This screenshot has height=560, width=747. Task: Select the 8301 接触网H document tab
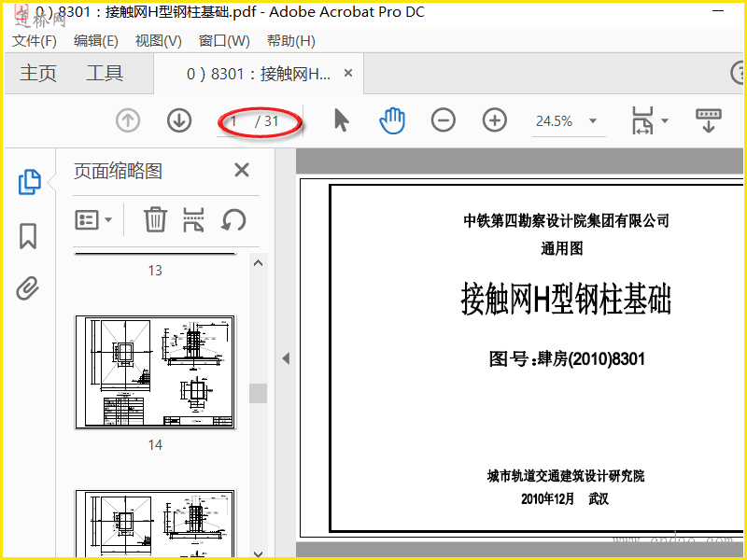[x=259, y=74]
